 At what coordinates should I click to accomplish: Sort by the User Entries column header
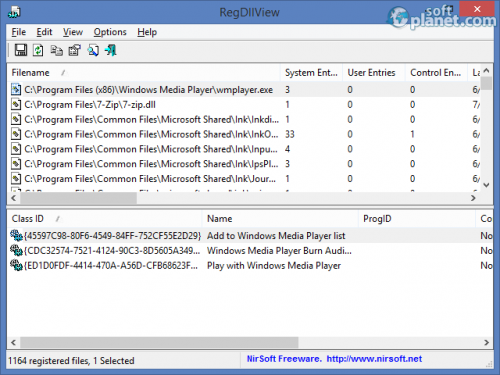point(374,73)
